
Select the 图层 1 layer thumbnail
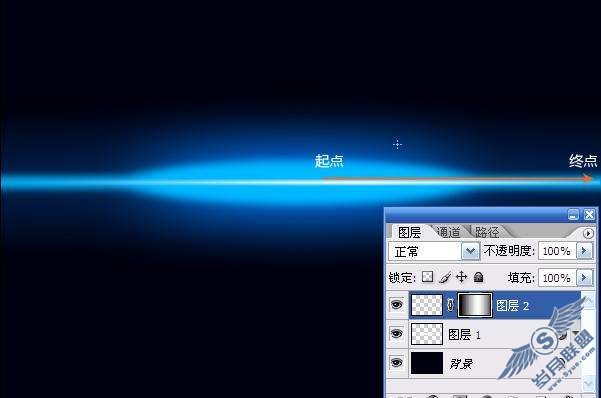427,334
